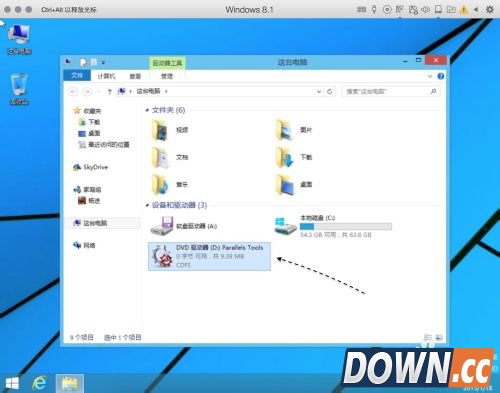
Task: Open the Parallels CD/DVD drive icon
Action: click(x=387, y=10)
